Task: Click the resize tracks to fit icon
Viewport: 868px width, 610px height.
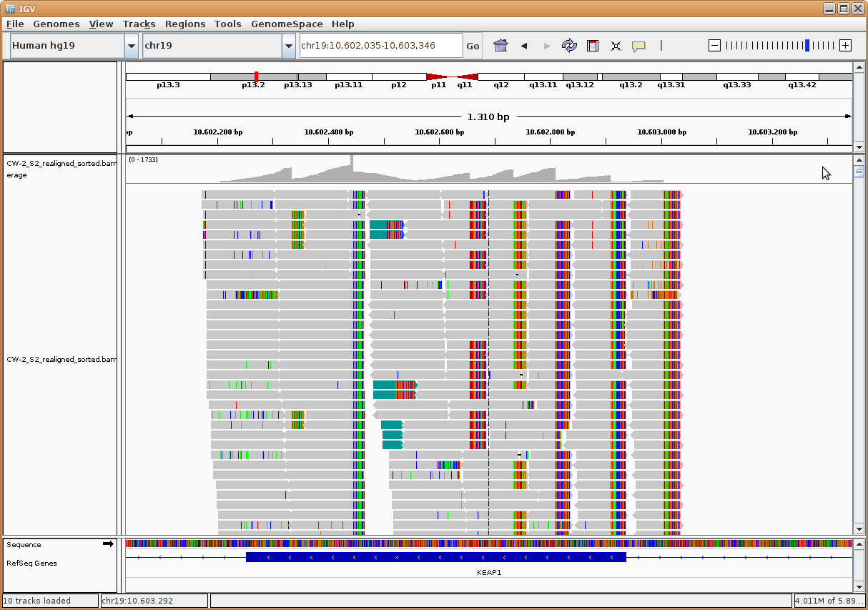Action: pyautogui.click(x=616, y=46)
